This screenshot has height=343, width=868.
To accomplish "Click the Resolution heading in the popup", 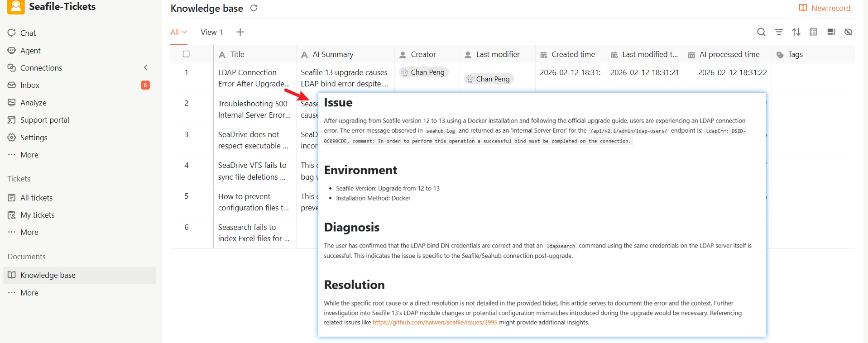I will [355, 285].
